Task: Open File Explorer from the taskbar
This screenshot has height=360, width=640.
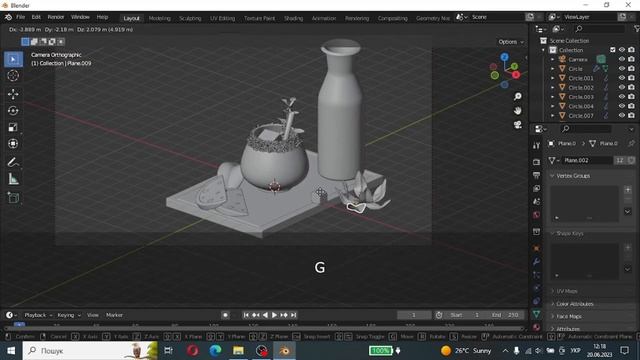Action: [x=238, y=351]
